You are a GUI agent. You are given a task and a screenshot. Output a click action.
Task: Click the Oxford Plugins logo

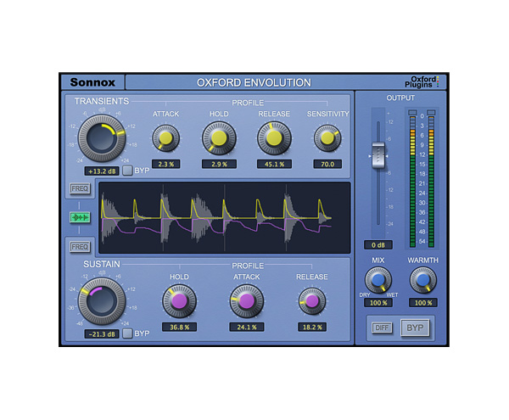pos(422,81)
